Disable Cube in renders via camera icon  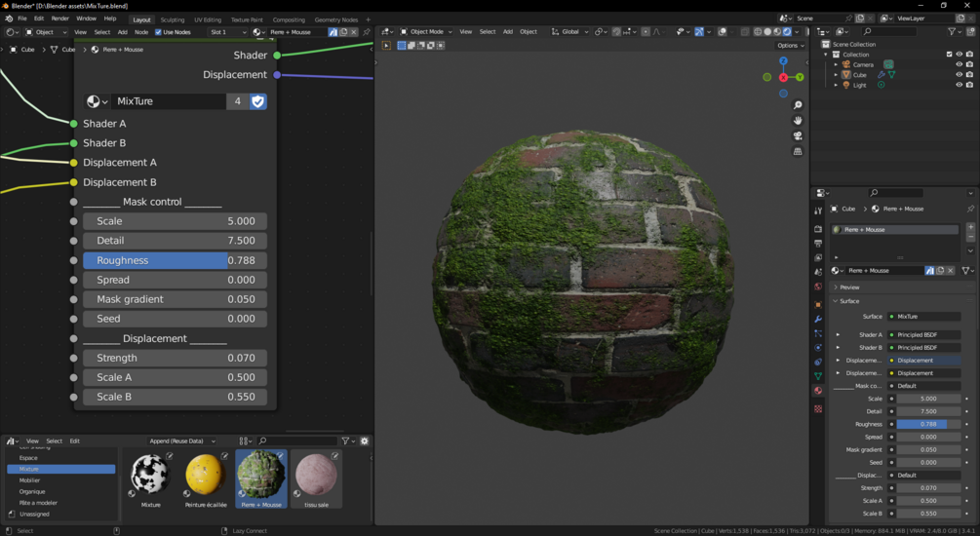(x=969, y=74)
